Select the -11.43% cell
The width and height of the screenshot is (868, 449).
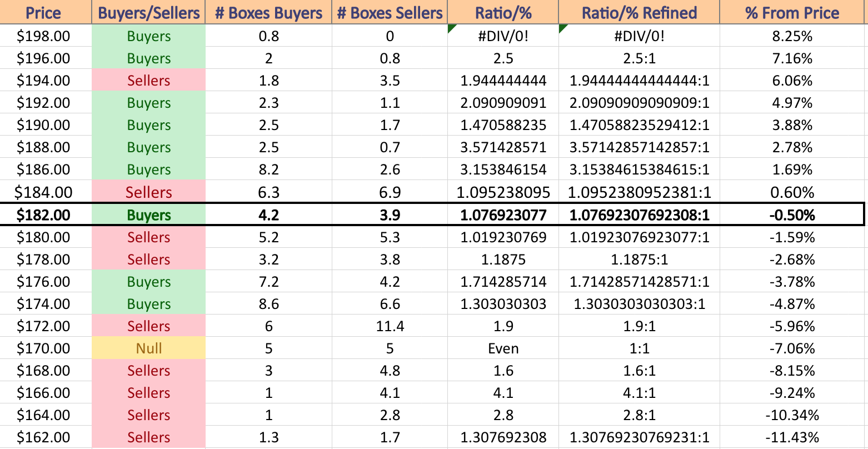(x=792, y=437)
